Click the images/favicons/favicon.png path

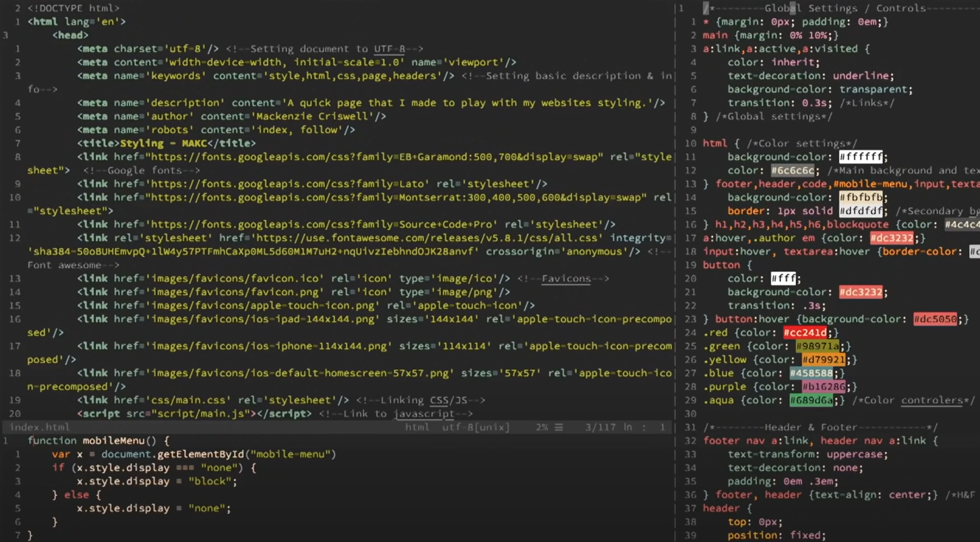235,292
